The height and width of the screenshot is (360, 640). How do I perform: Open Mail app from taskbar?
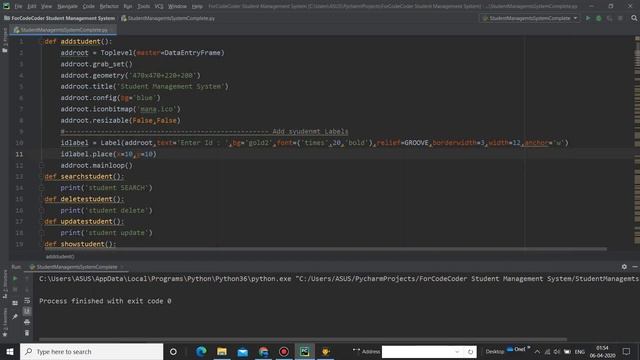tap(242, 351)
